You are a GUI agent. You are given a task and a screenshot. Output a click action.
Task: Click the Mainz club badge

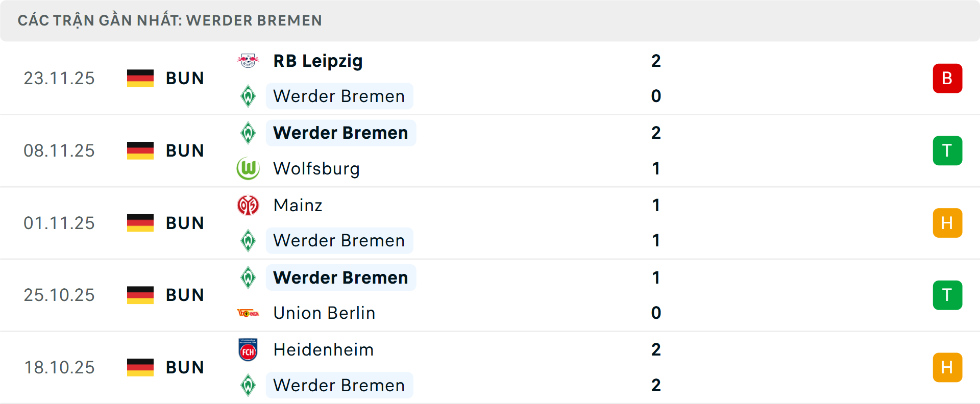tap(249, 205)
